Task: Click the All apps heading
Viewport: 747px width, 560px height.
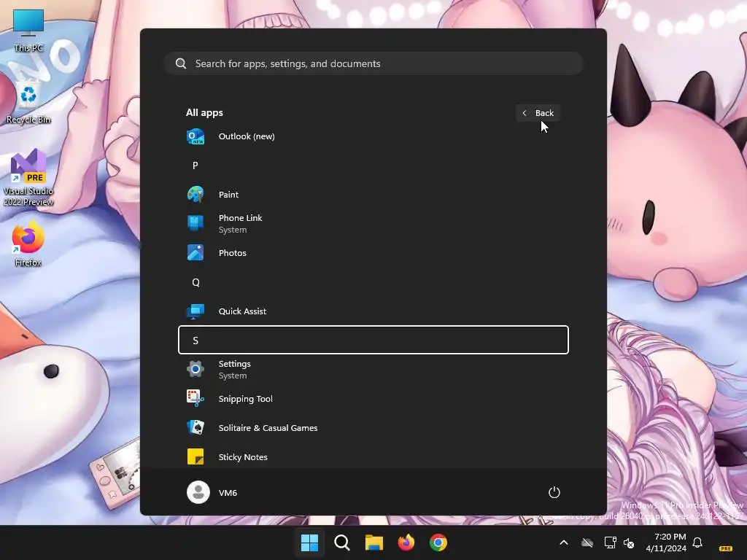Action: pyautogui.click(x=204, y=113)
